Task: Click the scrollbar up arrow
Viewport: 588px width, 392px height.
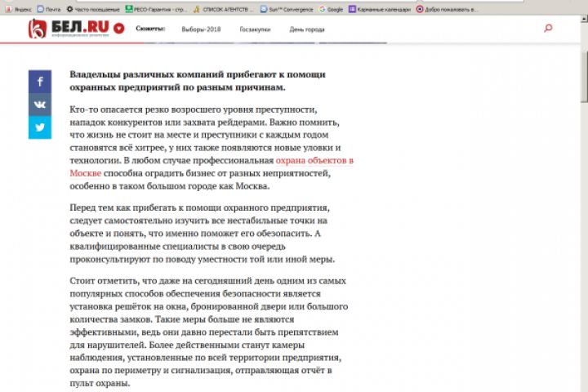Action: click(x=584, y=19)
